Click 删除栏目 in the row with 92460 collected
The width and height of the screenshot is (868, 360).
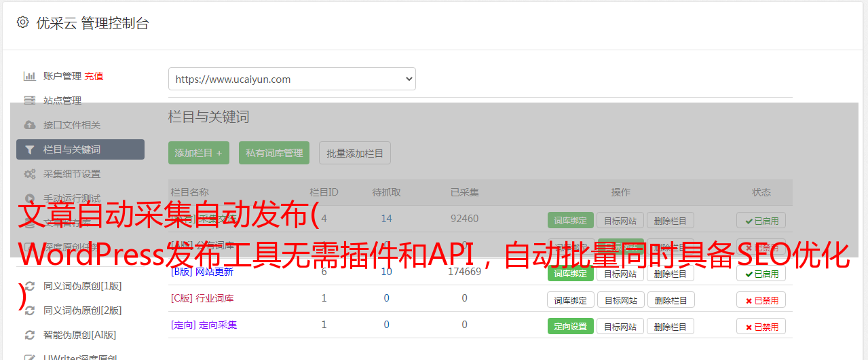pos(670,220)
